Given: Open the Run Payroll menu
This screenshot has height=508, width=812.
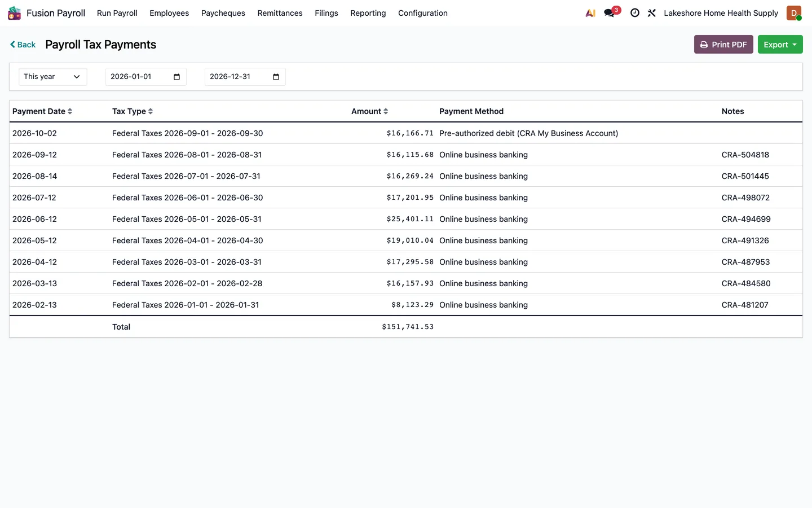Looking at the screenshot, I should tap(117, 13).
